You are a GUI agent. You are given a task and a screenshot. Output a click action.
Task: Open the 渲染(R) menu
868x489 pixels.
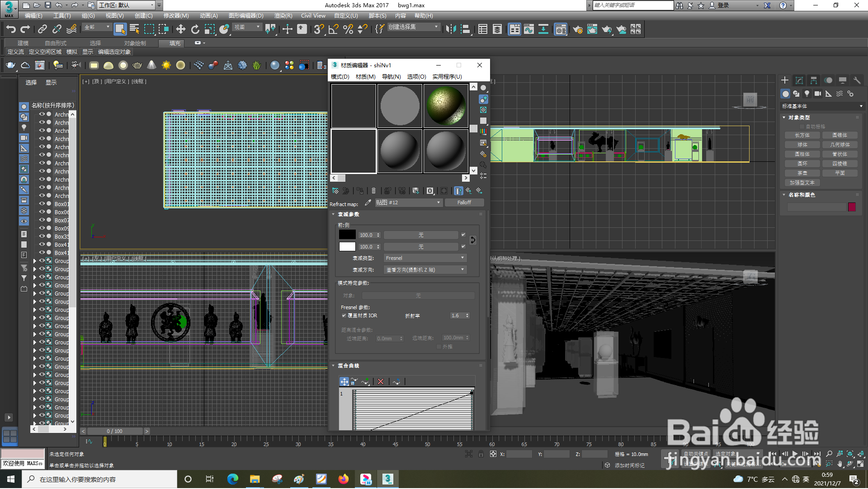pos(283,15)
